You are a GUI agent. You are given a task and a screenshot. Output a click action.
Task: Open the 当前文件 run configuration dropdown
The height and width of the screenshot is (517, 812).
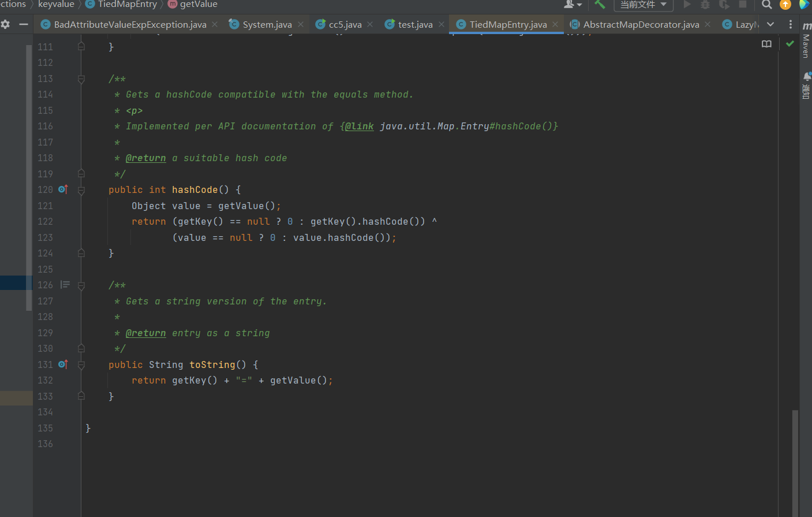coord(643,5)
